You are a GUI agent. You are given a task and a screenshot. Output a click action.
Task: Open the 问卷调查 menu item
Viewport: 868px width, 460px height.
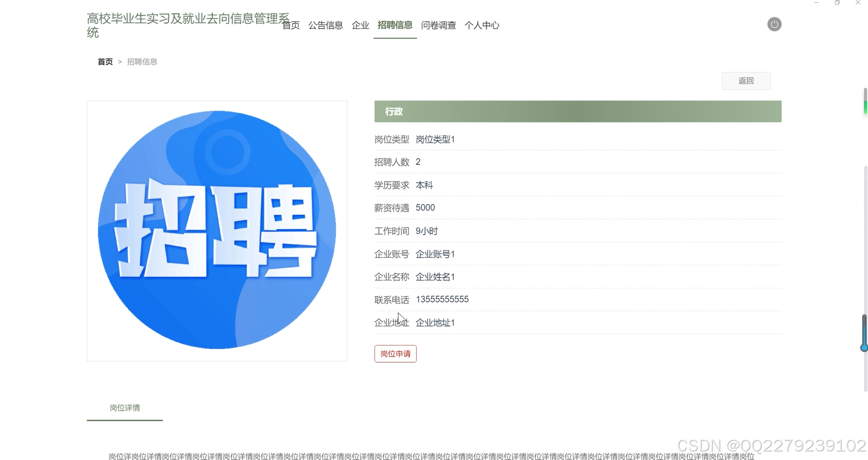438,25
